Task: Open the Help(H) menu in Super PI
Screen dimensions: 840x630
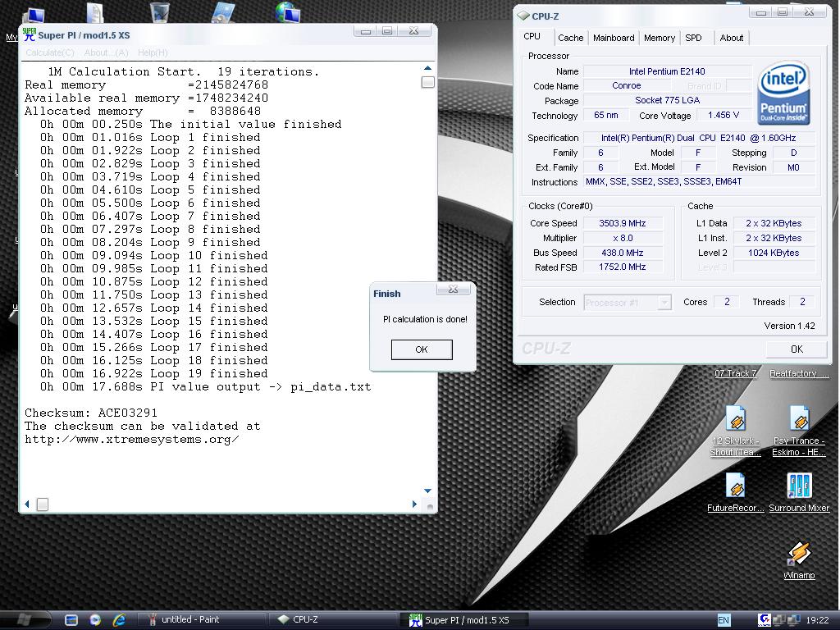Action: [x=153, y=52]
